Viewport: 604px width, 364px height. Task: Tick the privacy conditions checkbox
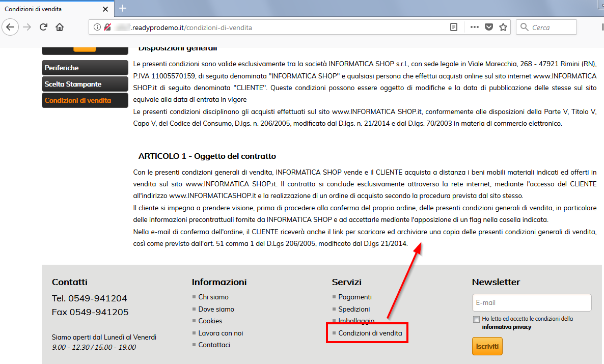pos(477,319)
